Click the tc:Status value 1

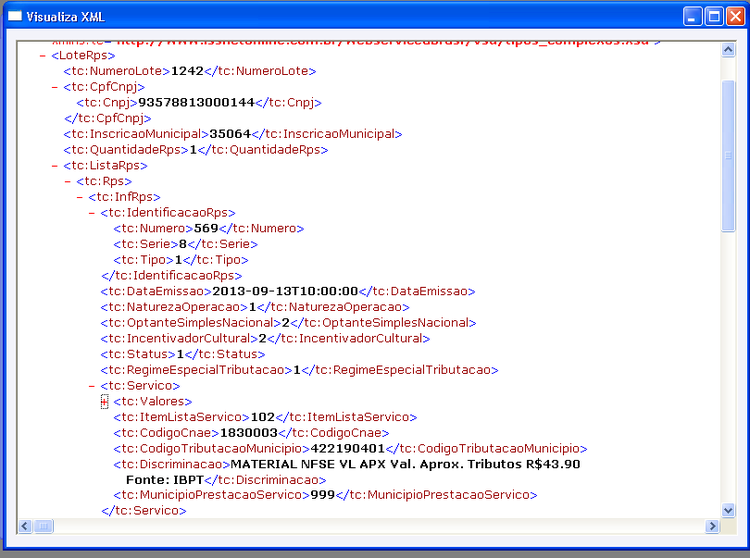(x=180, y=355)
